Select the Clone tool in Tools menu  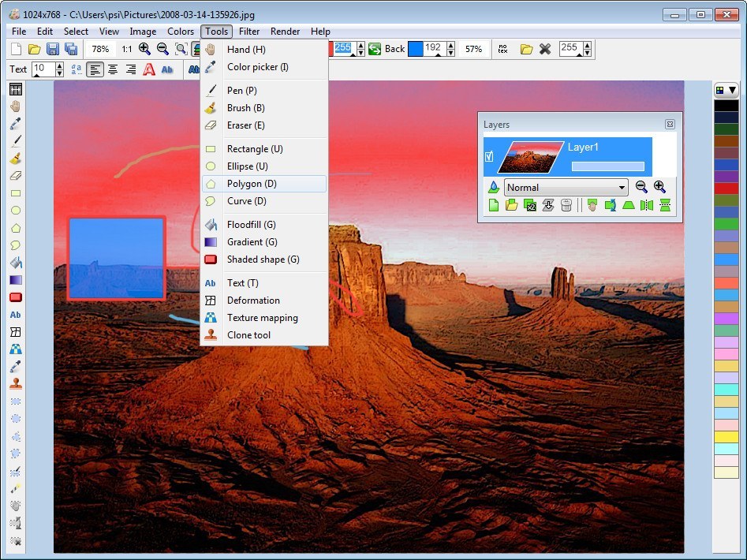248,335
